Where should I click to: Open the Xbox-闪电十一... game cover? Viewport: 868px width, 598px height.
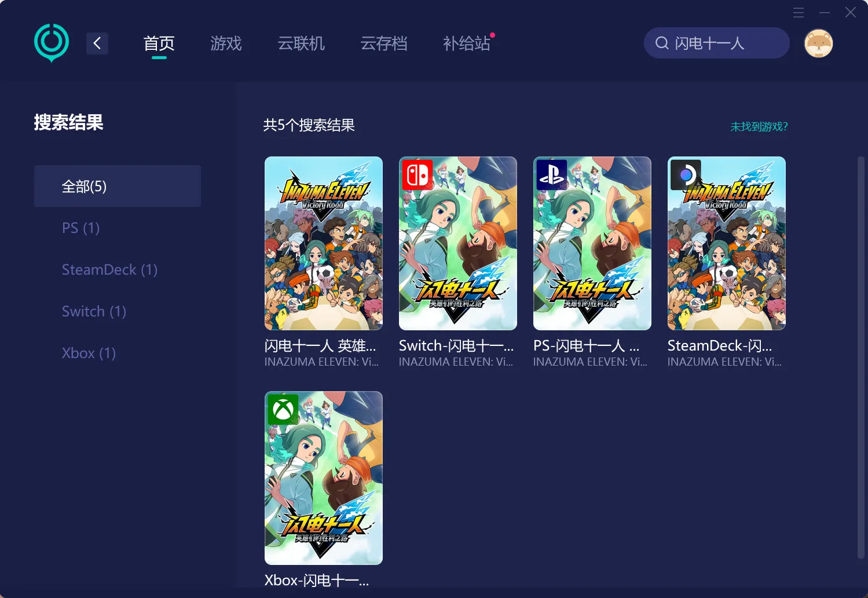click(324, 478)
